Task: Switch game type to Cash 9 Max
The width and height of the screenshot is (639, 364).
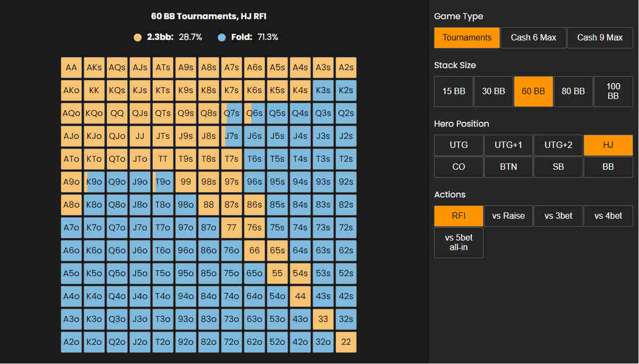Action: point(600,38)
